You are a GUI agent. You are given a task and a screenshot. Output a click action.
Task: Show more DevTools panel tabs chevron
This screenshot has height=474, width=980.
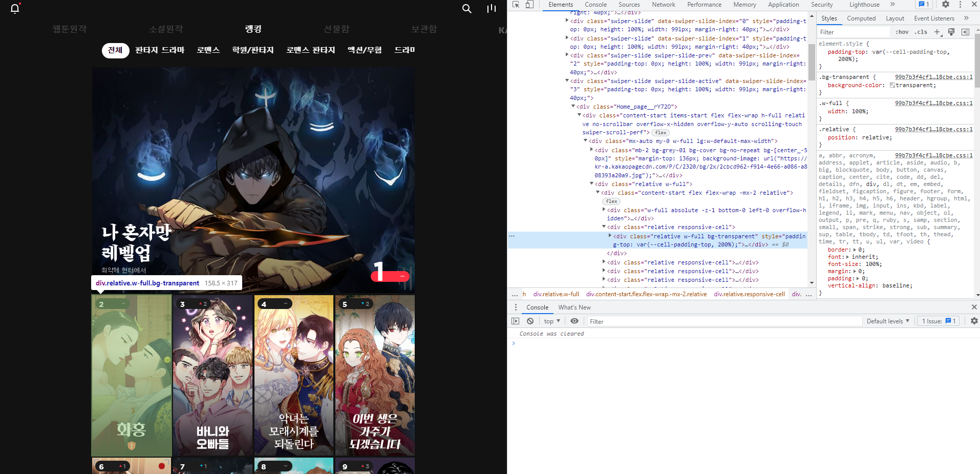tap(892, 5)
